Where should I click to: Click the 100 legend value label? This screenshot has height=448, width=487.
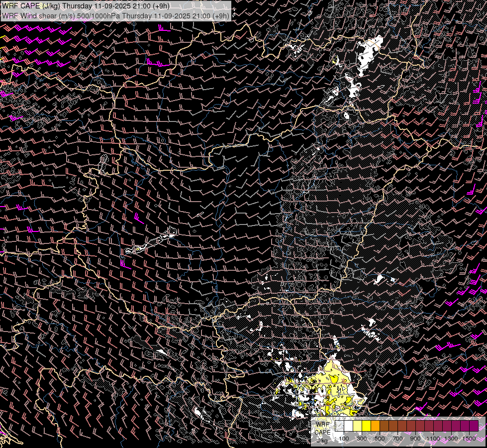344,439
